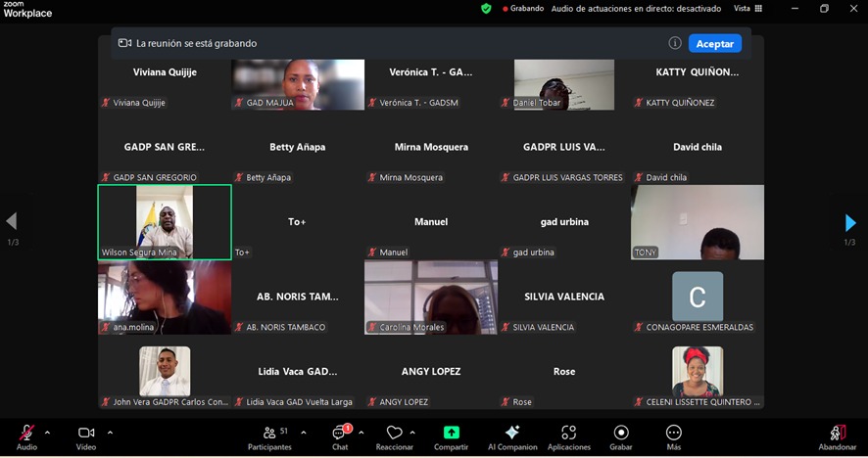Go to next participant page arrow
The height and width of the screenshot is (458, 868).
point(849,223)
